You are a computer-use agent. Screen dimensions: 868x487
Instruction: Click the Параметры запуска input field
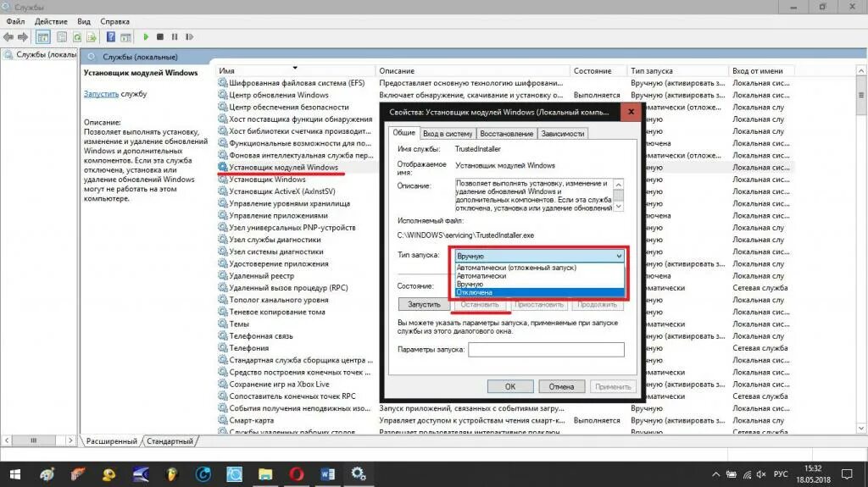pos(547,350)
